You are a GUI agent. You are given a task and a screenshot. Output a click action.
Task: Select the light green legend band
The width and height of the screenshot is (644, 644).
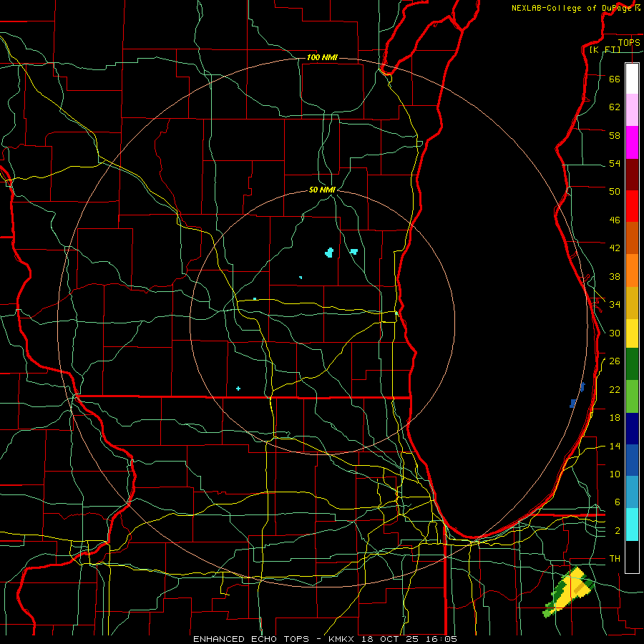tap(632, 396)
